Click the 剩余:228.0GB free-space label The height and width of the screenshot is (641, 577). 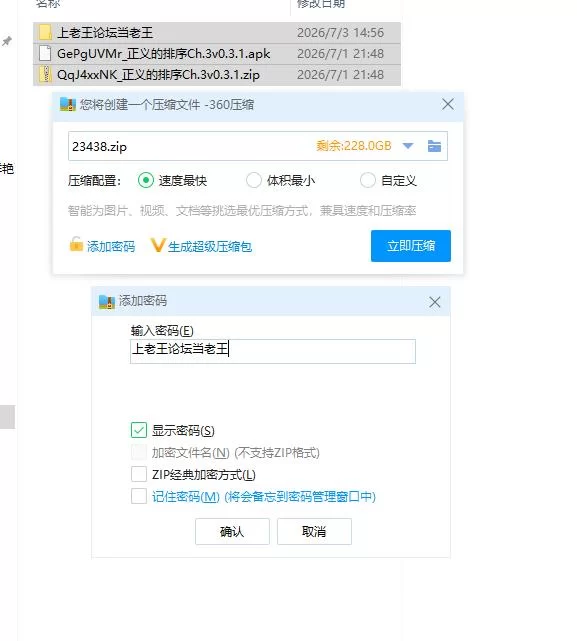(354, 146)
